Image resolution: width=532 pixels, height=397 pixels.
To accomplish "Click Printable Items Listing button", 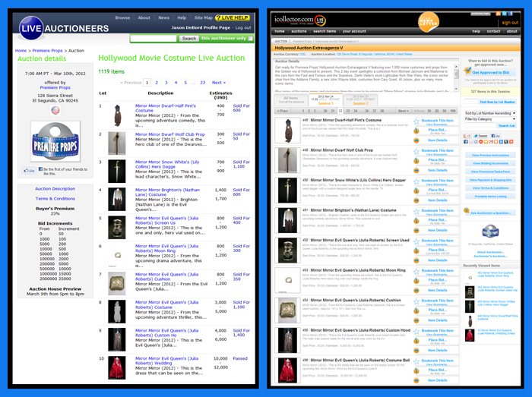I will [x=490, y=197].
